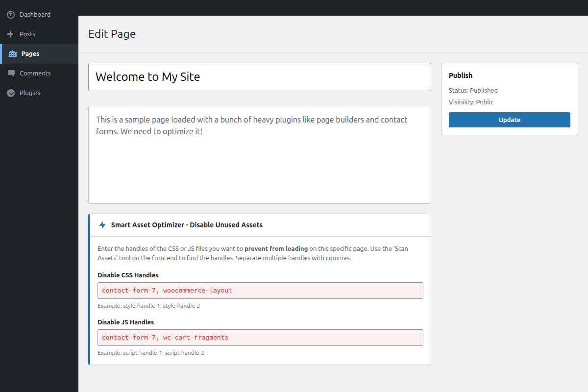
Task: Click the Publish panel heading
Action: (x=461, y=75)
